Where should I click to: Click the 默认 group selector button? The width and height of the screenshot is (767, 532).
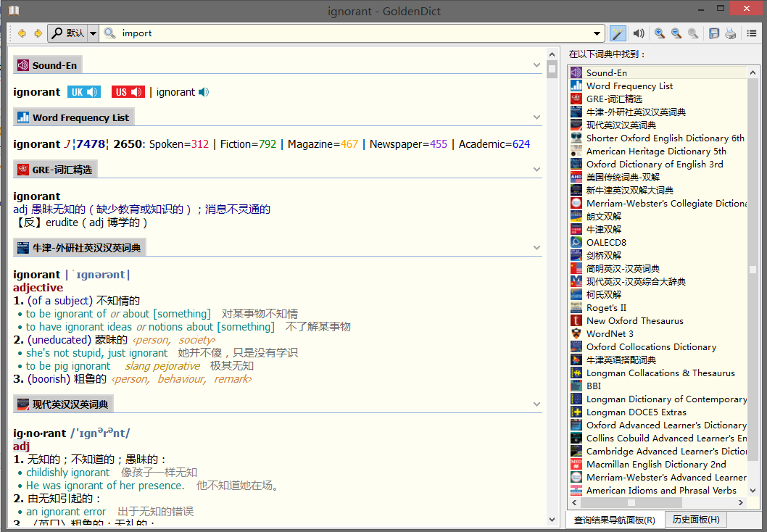tap(67, 33)
